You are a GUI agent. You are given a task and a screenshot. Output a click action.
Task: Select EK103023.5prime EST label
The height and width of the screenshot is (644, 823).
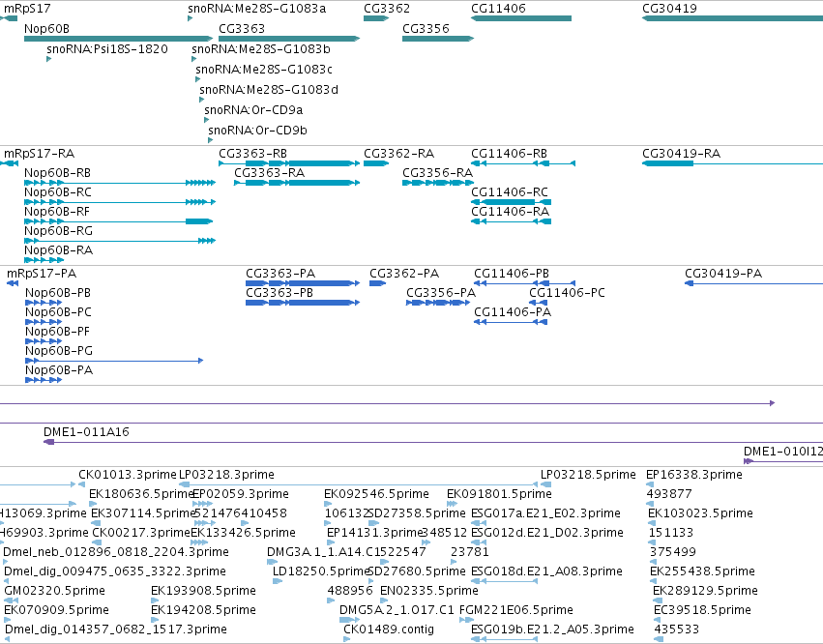pos(701,513)
